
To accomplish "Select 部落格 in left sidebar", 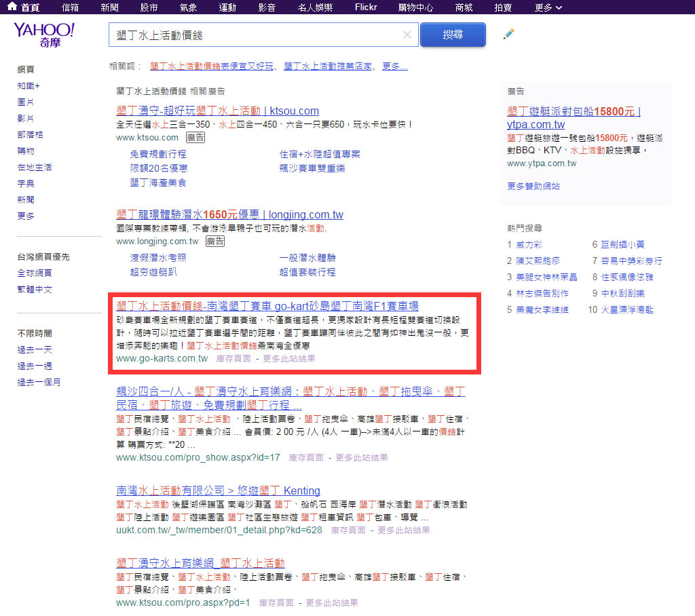I will (x=30, y=135).
